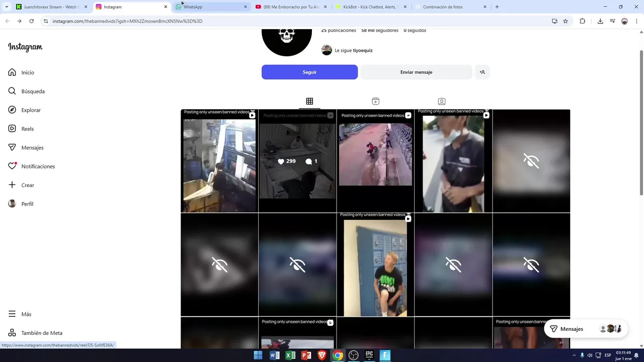Click the suggest similar accounts icon button
The height and width of the screenshot is (362, 644).
tap(482, 72)
